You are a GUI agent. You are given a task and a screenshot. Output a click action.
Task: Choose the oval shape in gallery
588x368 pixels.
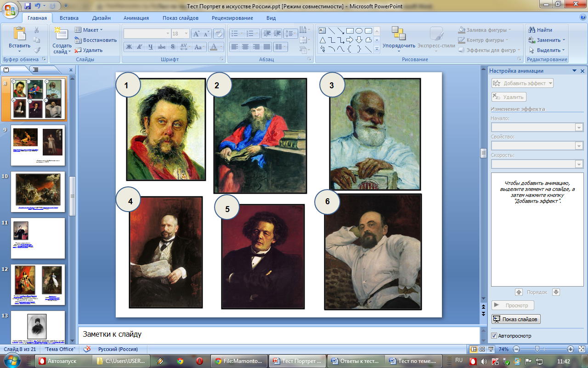click(x=359, y=31)
